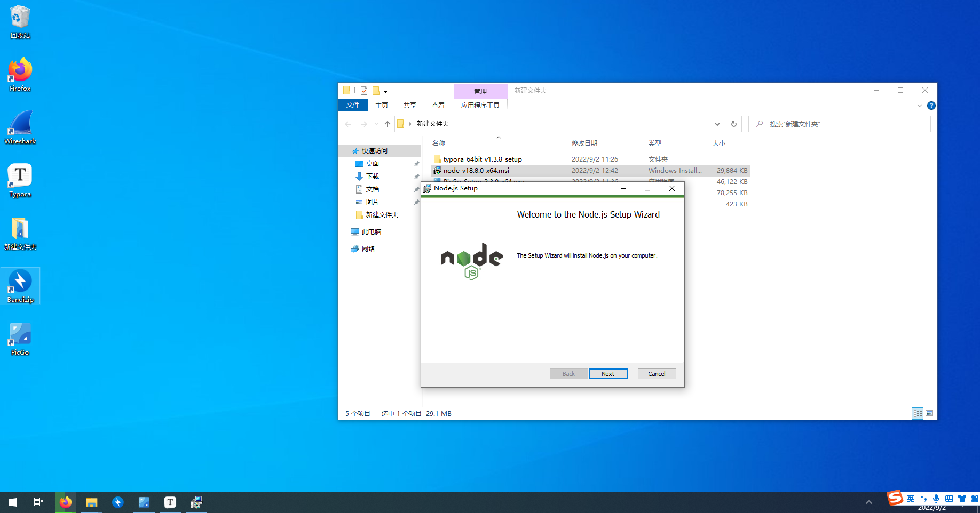980x513 pixels.
Task: Open Typora from the taskbar
Action: pyautogui.click(x=170, y=502)
